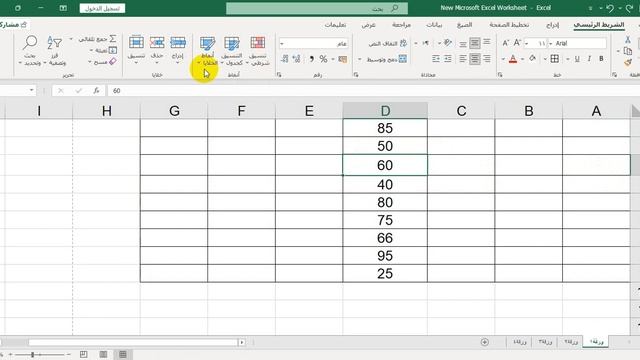
Task: Click the Cut scissors icon
Action: pyautogui.click(x=628, y=40)
